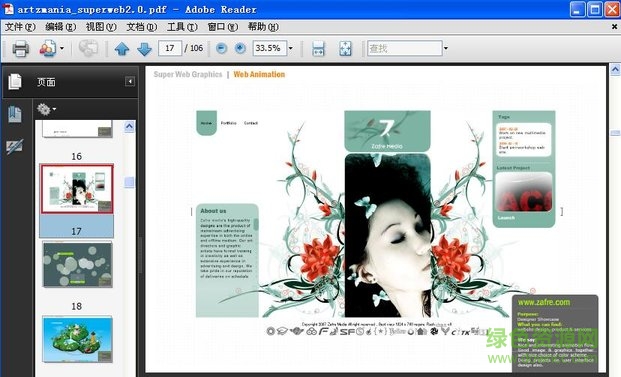This screenshot has width=621, height=377.
Task: Open the 帮助 menu
Action: [x=263, y=27]
